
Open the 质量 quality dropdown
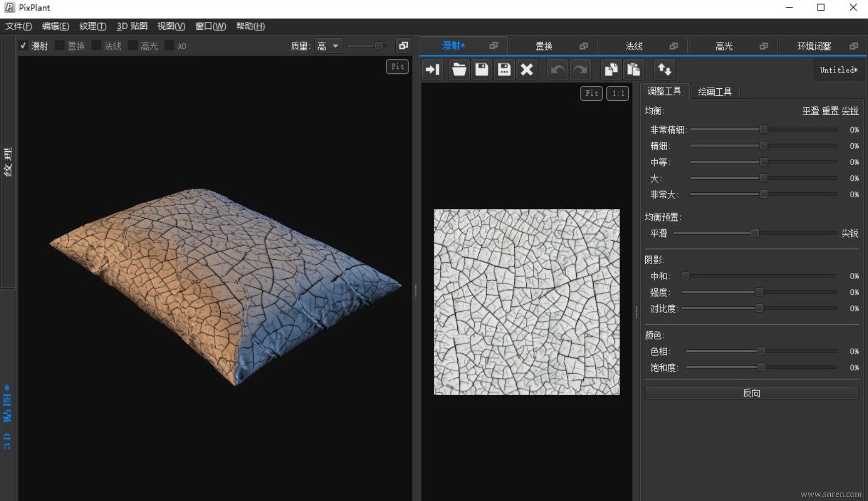(x=329, y=46)
